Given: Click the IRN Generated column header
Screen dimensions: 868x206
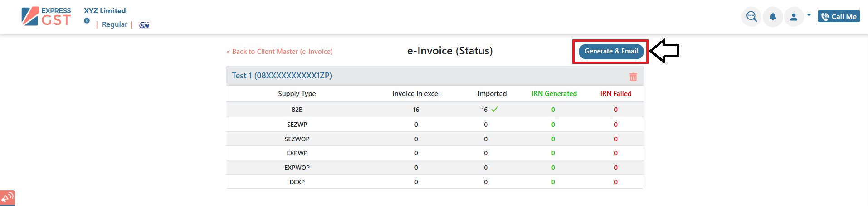Looking at the screenshot, I should pos(554,94).
